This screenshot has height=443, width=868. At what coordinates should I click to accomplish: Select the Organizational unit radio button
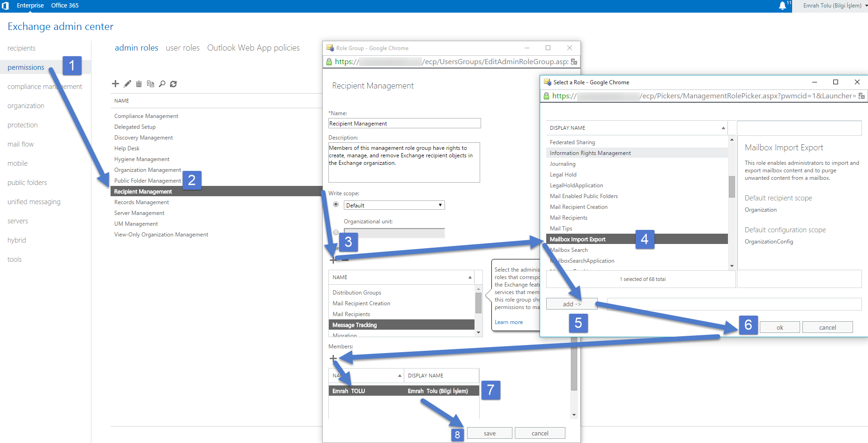click(x=336, y=232)
